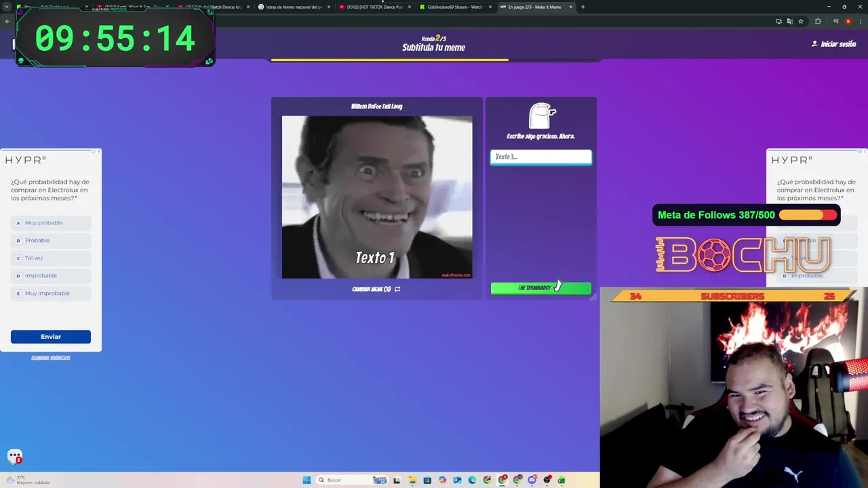Select option C Tal vez
The width and height of the screenshot is (868, 488).
tap(52, 258)
